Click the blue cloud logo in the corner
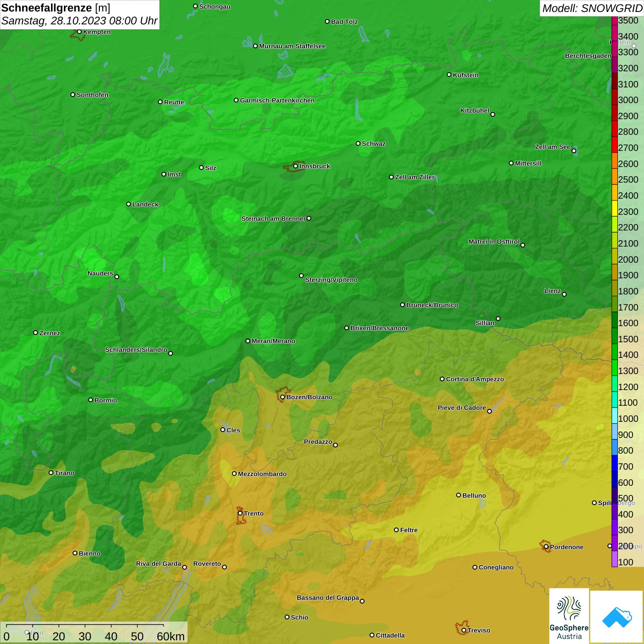The image size is (644, 644). [x=617, y=617]
